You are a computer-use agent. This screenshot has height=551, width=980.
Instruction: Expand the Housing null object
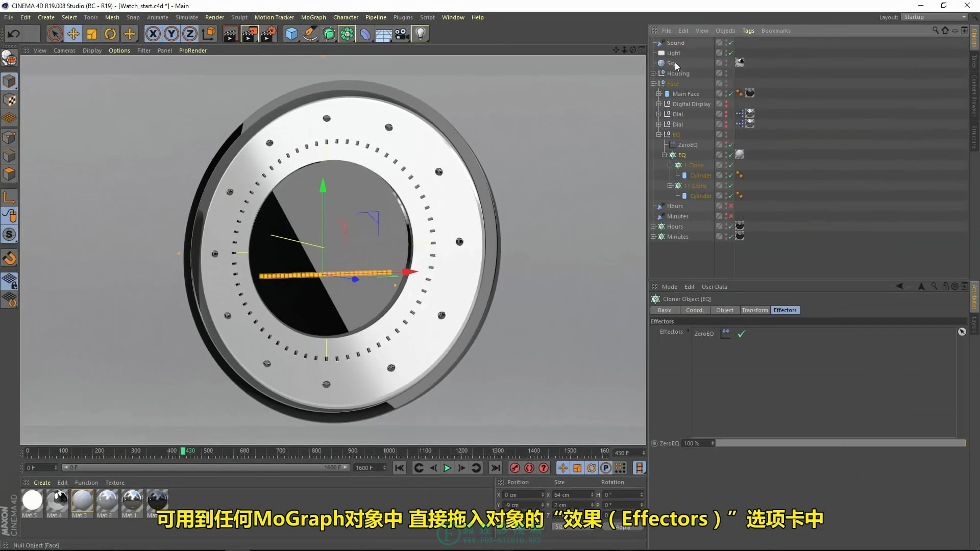point(653,73)
